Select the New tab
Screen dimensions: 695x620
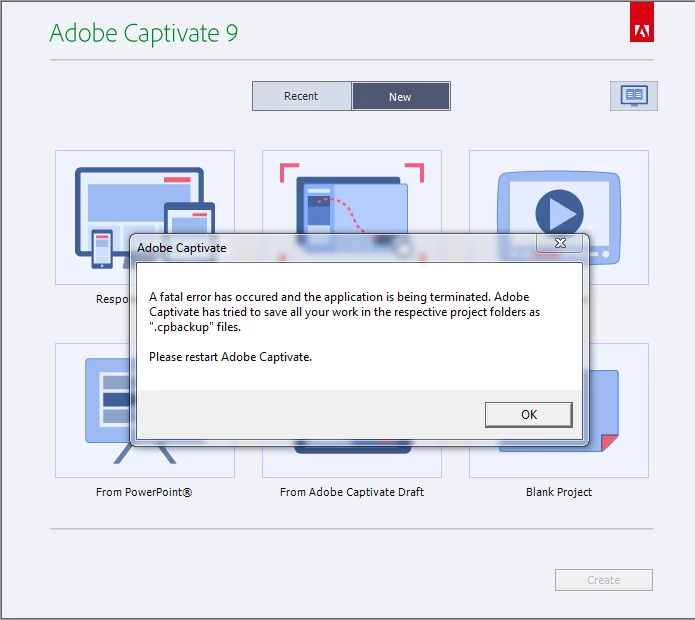pos(401,96)
